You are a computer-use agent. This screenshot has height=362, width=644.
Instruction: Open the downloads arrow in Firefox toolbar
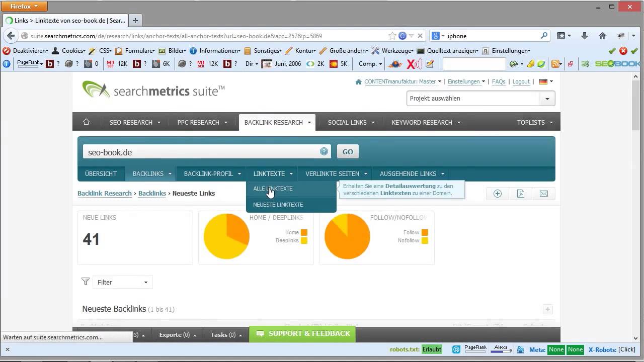coord(584,36)
